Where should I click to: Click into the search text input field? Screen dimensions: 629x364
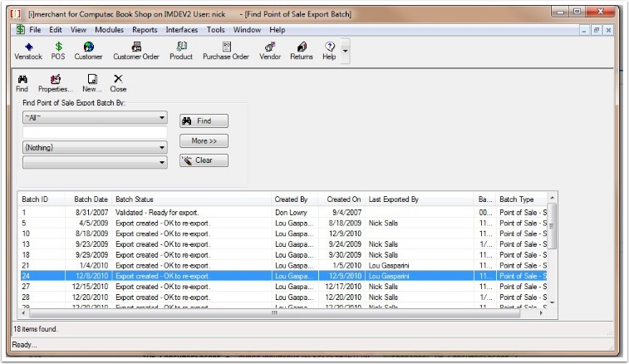(x=95, y=132)
